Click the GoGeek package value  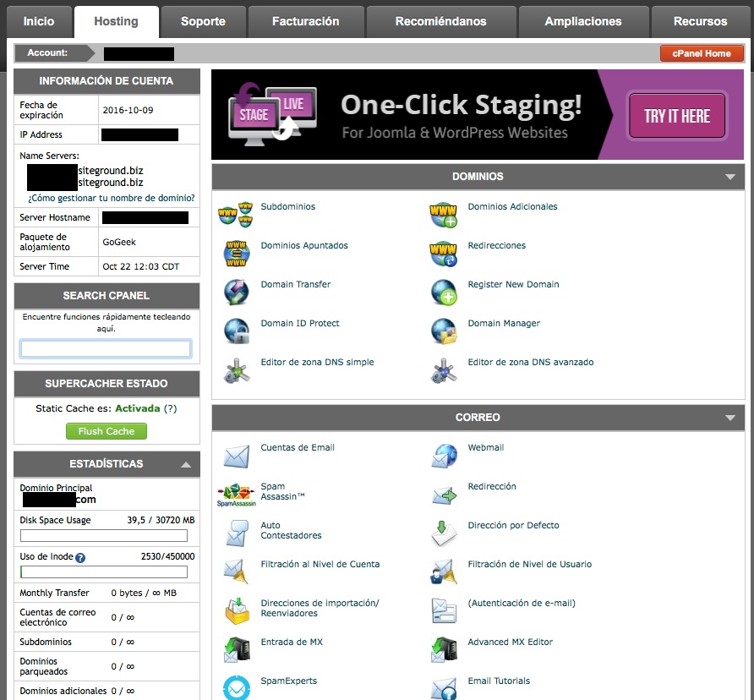[119, 242]
